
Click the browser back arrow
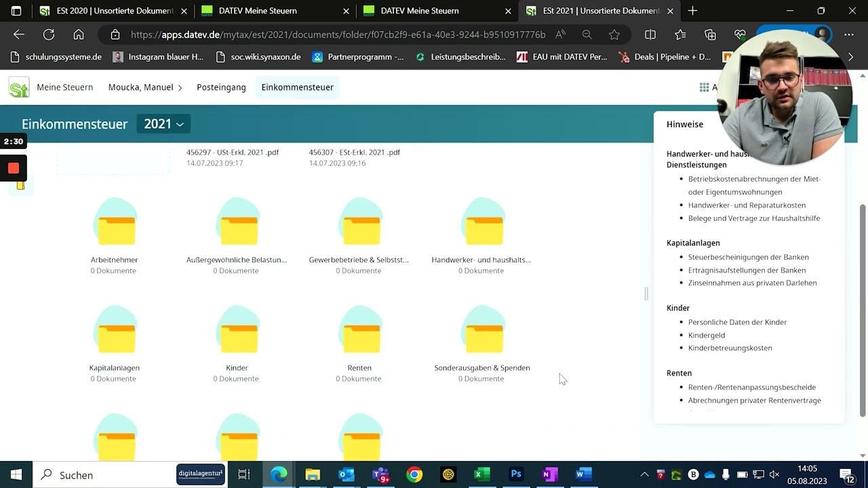[x=19, y=35]
